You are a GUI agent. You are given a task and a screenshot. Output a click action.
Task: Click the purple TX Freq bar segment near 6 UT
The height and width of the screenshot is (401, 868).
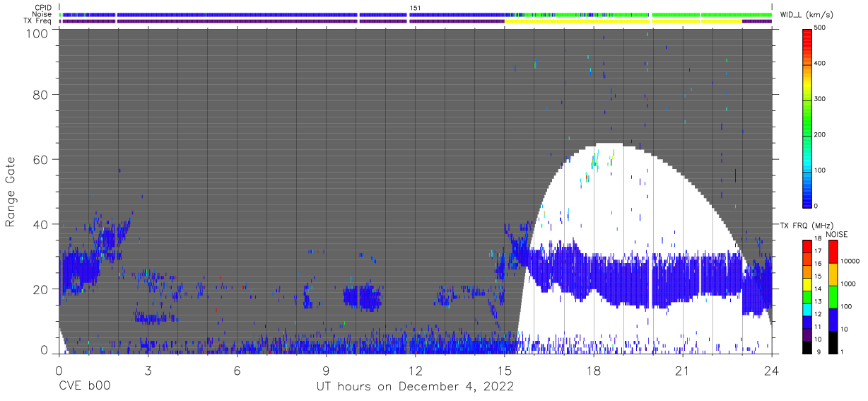click(x=237, y=21)
